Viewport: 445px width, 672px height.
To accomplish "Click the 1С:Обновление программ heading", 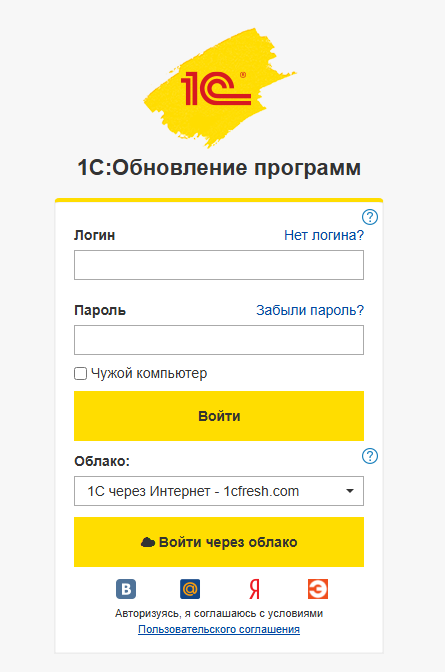I will pos(219,168).
